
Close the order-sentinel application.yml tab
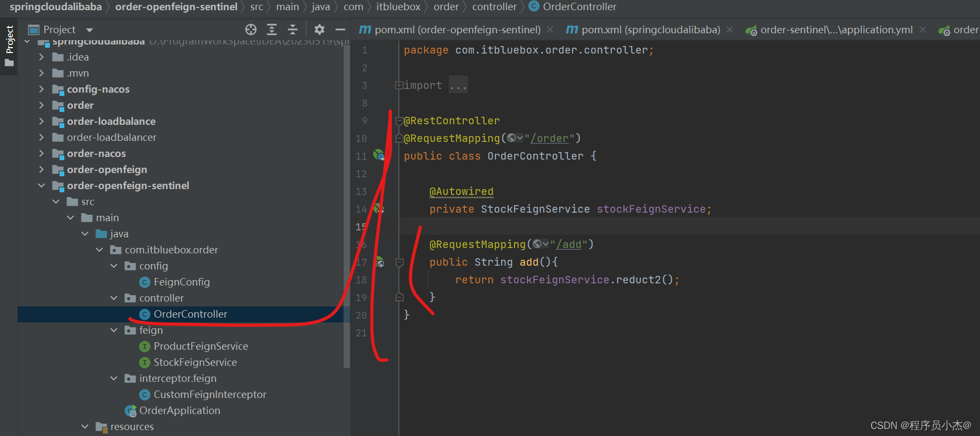click(x=923, y=30)
